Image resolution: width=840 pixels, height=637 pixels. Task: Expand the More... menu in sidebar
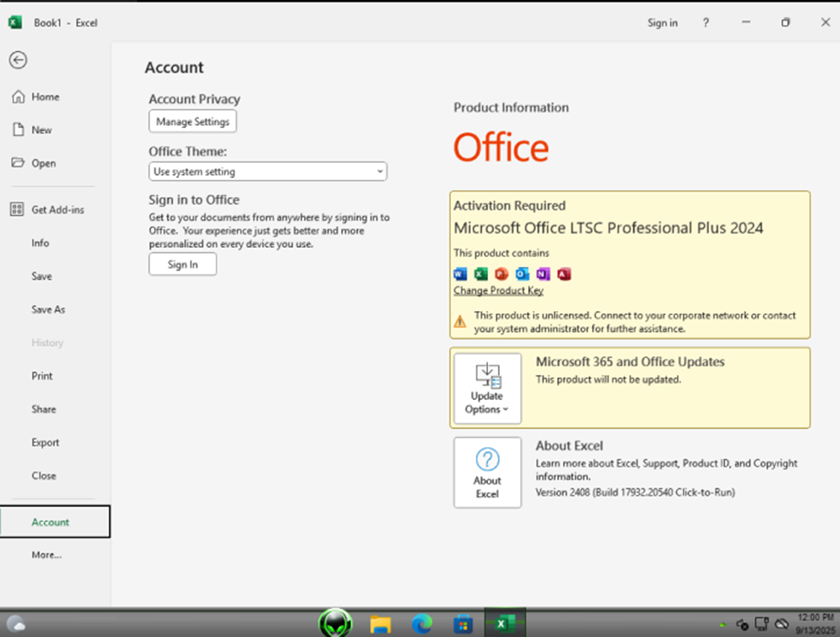47,555
